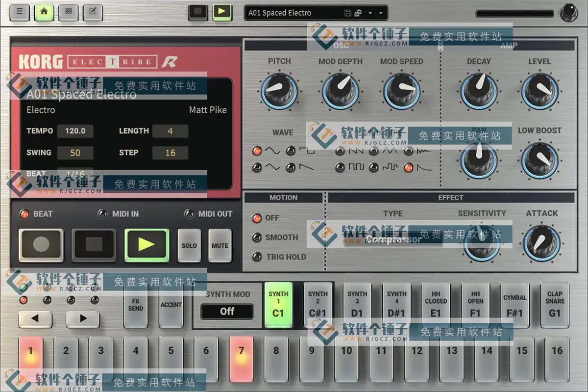Image resolution: width=588 pixels, height=392 pixels.
Task: Set motion to SMOOTH
Action: click(x=256, y=237)
